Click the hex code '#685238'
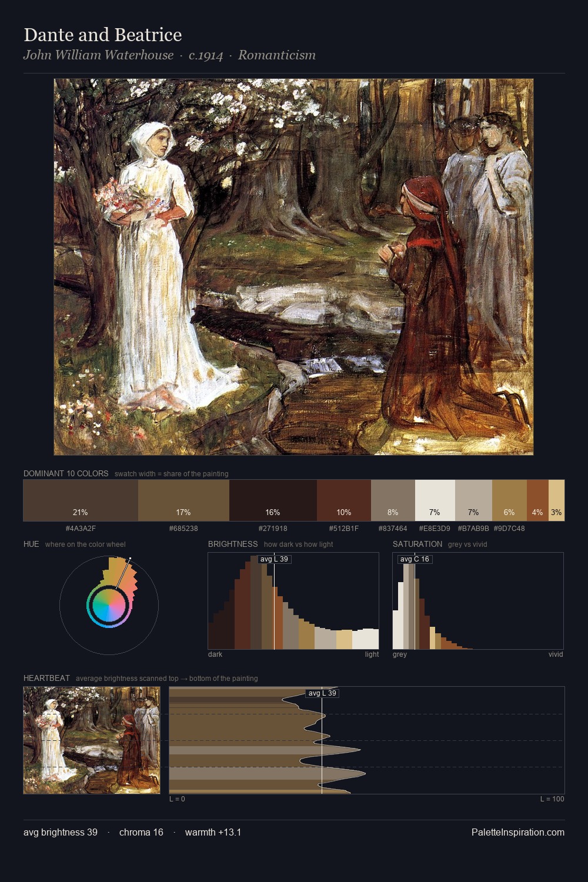Image resolution: width=588 pixels, height=882 pixels. (x=183, y=529)
